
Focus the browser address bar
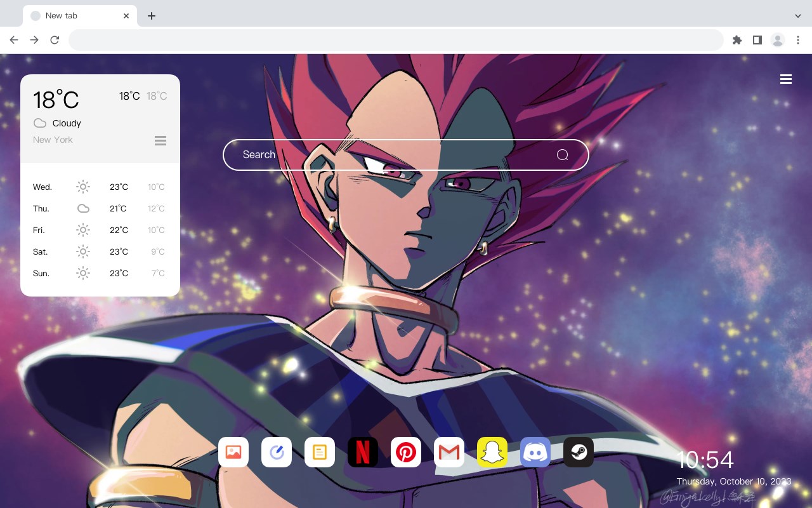tap(396, 40)
